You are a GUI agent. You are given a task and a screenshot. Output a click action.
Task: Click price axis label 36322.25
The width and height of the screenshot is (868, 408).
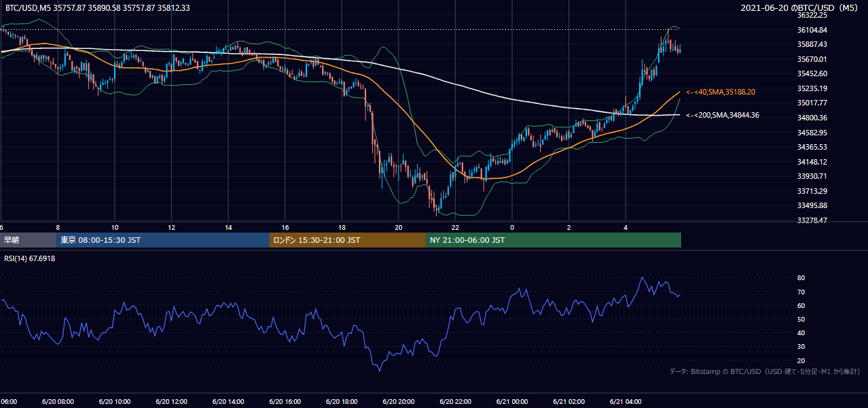[x=812, y=15]
